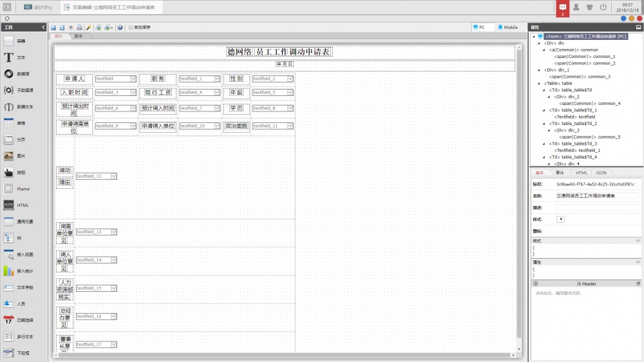
Task: Choose the 下拉框 dropdown tool
Action: (x=17, y=353)
